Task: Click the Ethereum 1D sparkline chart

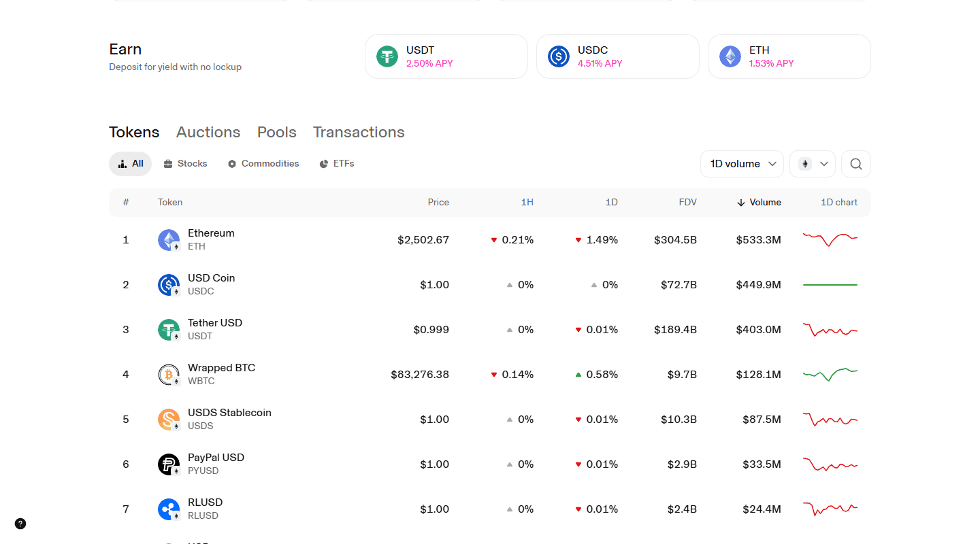Action: click(x=830, y=239)
